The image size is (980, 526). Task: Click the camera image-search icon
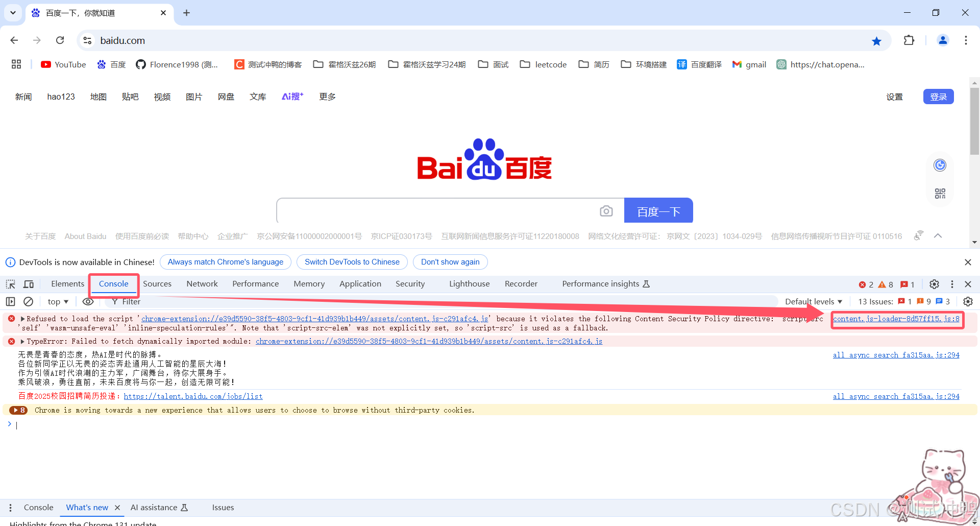click(x=606, y=211)
